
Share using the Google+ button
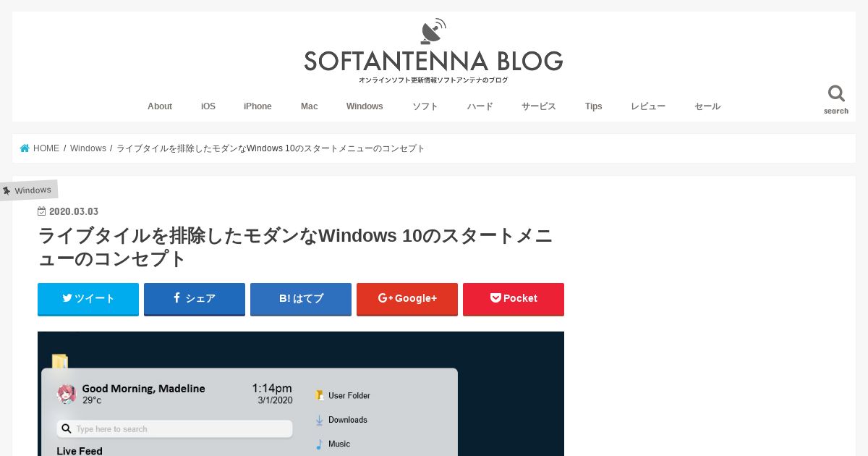407,299
